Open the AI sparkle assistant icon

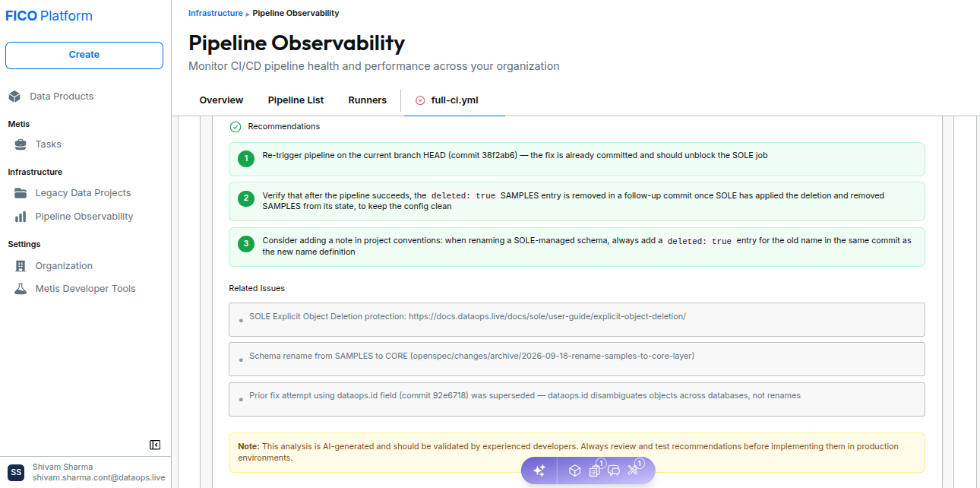pyautogui.click(x=539, y=471)
